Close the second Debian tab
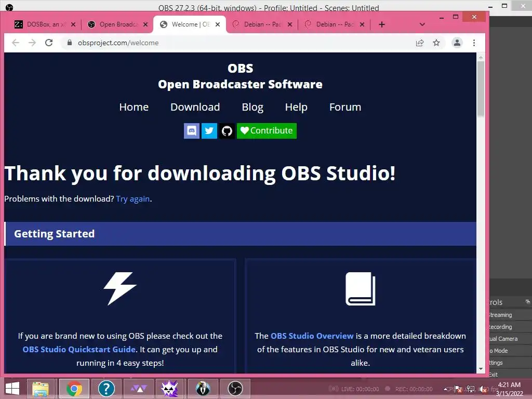Image resolution: width=532 pixels, height=399 pixels. click(362, 24)
